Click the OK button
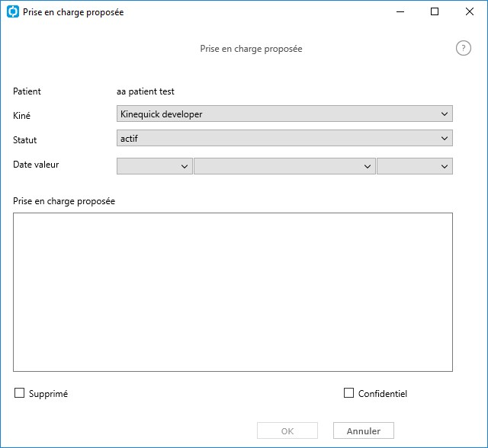This screenshot has height=448, width=488. point(287,431)
